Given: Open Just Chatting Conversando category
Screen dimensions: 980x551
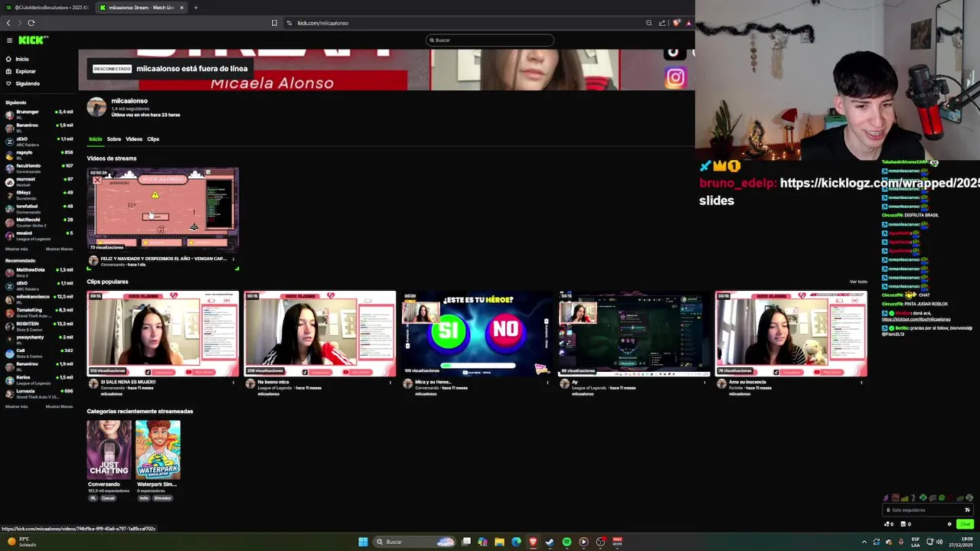Looking at the screenshot, I should click(x=109, y=450).
